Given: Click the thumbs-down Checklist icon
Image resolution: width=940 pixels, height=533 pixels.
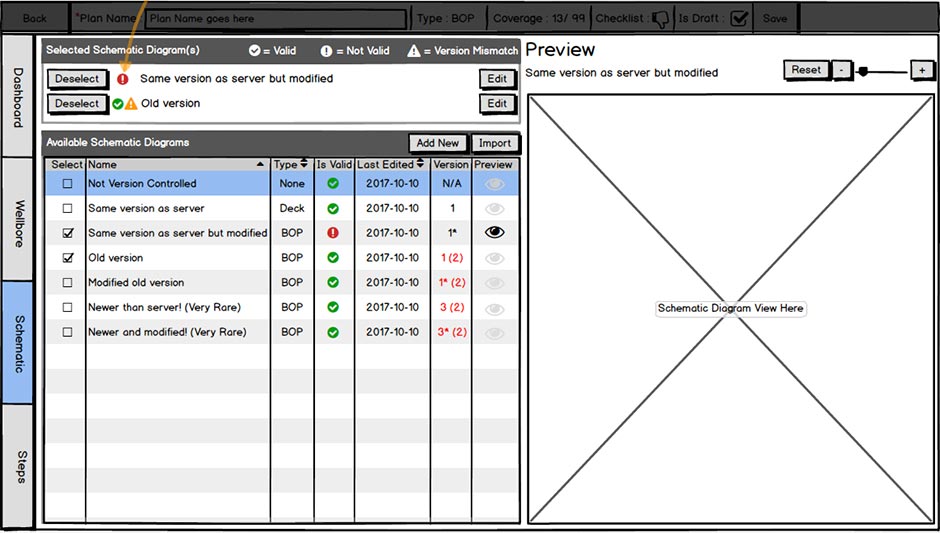Looking at the screenshot, I should (660, 18).
